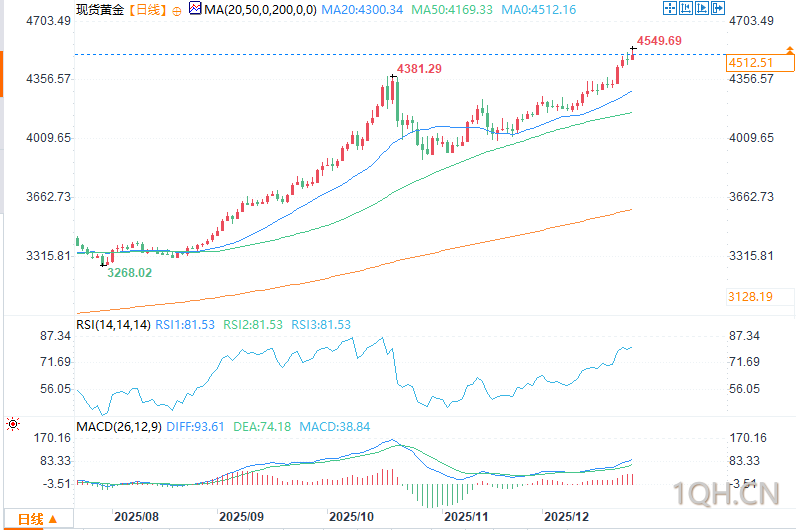Image resolution: width=796 pixels, height=530 pixels.
Task: Click the peak price label 4549.69
Action: (659, 41)
